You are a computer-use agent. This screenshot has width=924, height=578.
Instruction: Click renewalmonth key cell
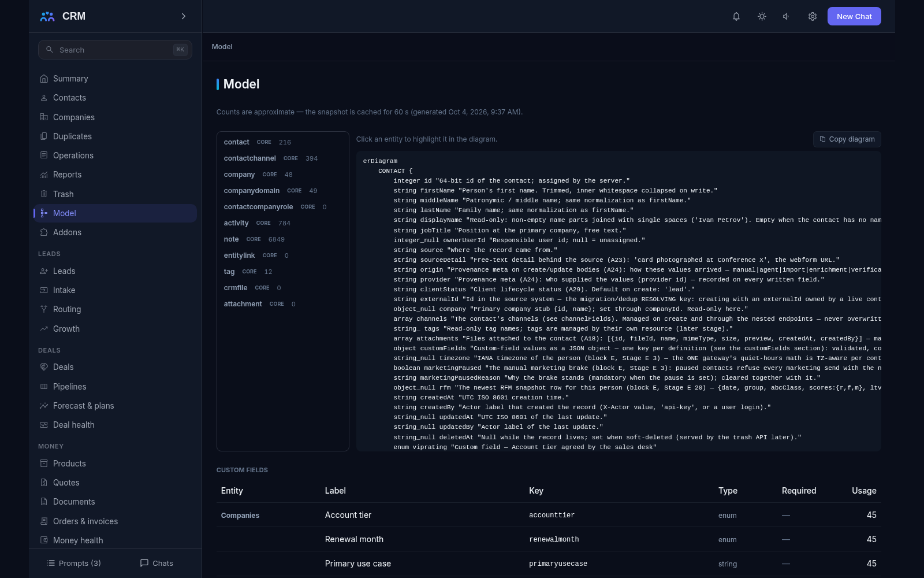[554, 539]
